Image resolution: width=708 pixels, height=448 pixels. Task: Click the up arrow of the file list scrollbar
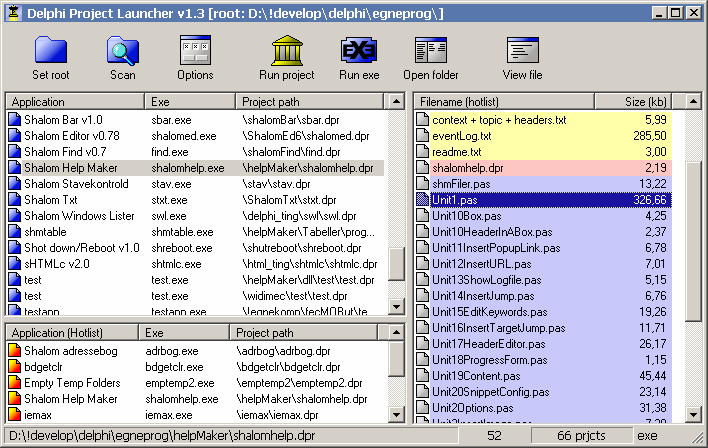(x=693, y=102)
